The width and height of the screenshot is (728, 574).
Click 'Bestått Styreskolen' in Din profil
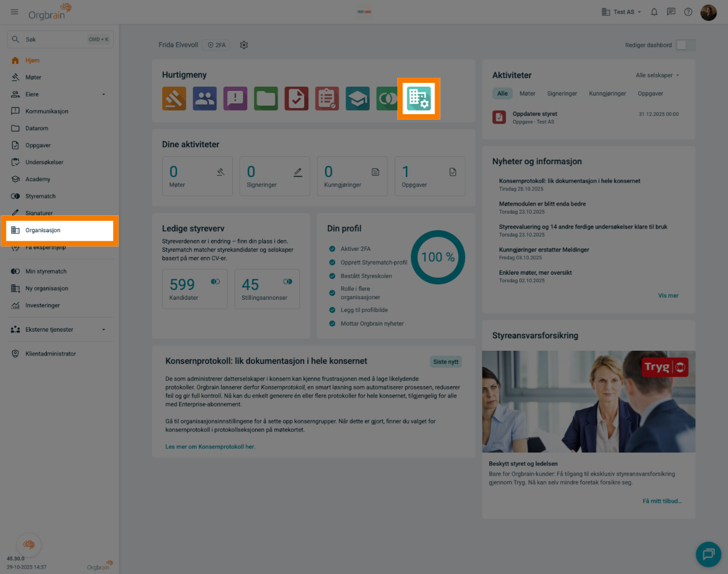366,276
